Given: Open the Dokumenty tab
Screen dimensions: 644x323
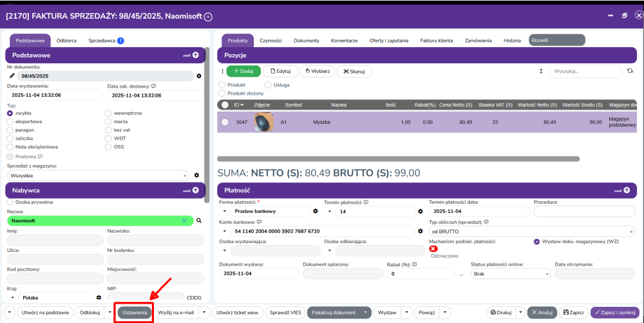Looking at the screenshot, I should 307,40.
